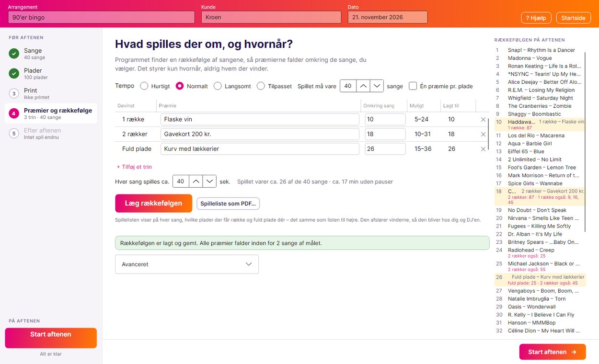Edit the Omkring sang value 10
Viewport: 599px width, 364px height.
tap(385, 120)
